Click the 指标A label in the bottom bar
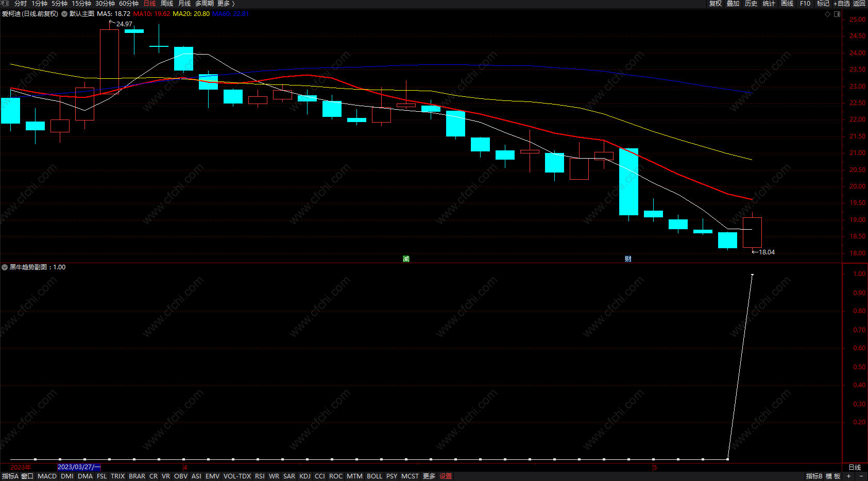The width and height of the screenshot is (868, 481). click(10, 476)
